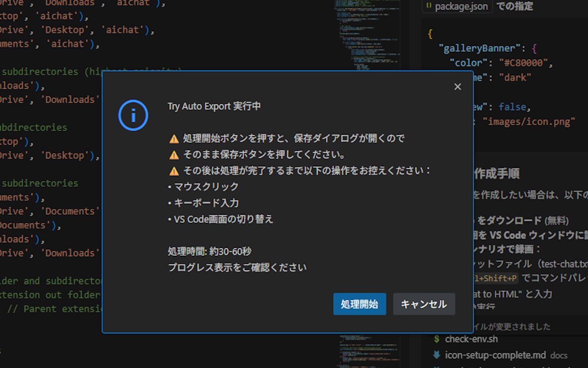This screenshot has height=368, width=588.
Task: Click the 'プログレス表示をご確認ください' text
Action: click(237, 268)
